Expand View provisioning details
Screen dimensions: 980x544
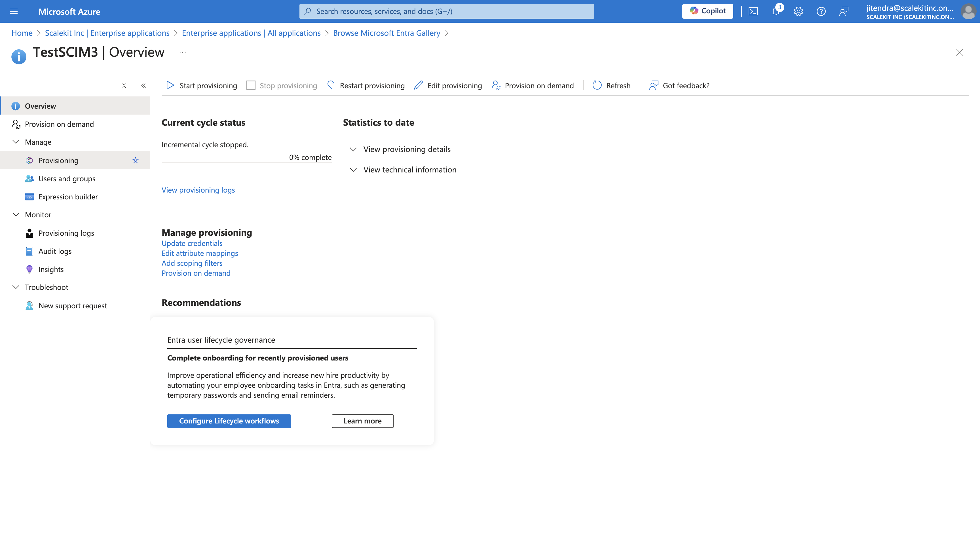pyautogui.click(x=400, y=149)
